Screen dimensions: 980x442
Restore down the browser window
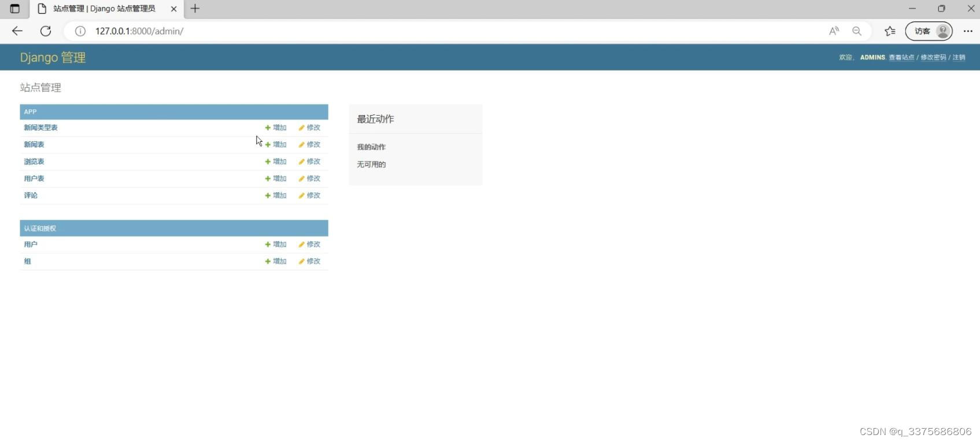tap(942, 9)
